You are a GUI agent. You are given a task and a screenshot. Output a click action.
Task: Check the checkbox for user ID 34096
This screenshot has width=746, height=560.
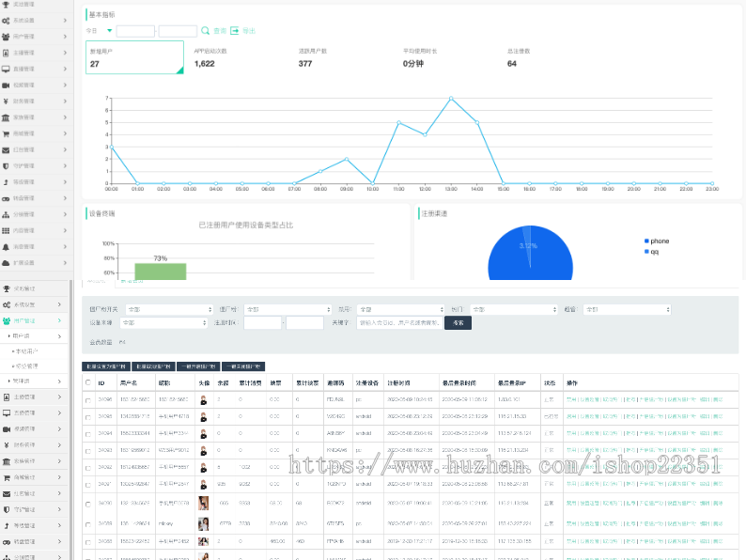coord(88,399)
